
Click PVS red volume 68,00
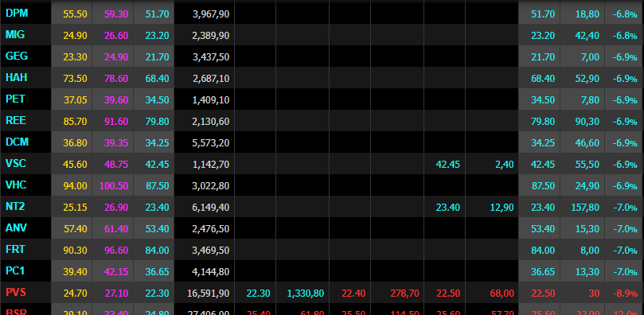click(502, 294)
